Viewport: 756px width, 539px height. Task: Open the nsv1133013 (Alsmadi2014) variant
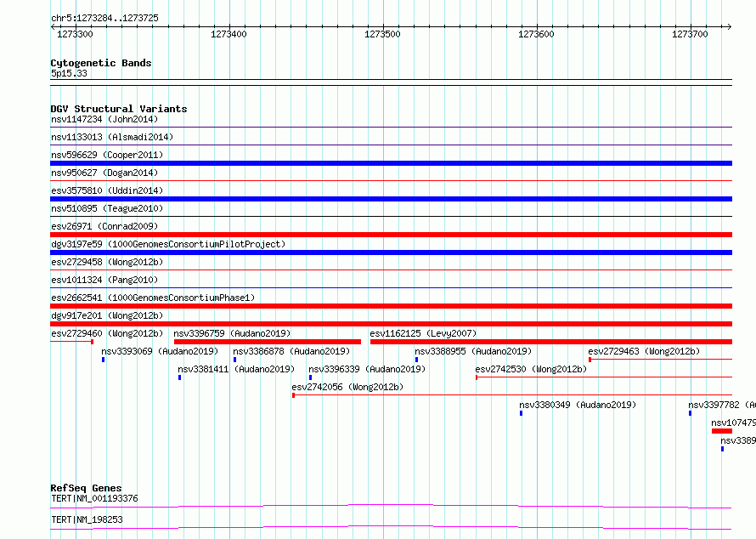(112, 137)
